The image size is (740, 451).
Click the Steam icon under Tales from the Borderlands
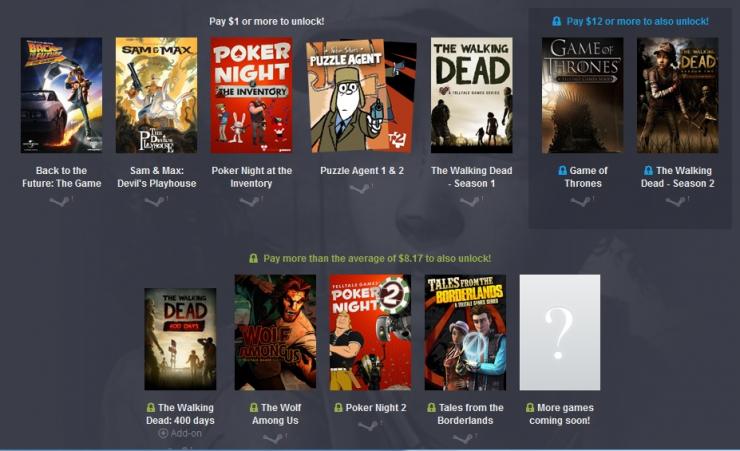pyautogui.click(x=464, y=439)
